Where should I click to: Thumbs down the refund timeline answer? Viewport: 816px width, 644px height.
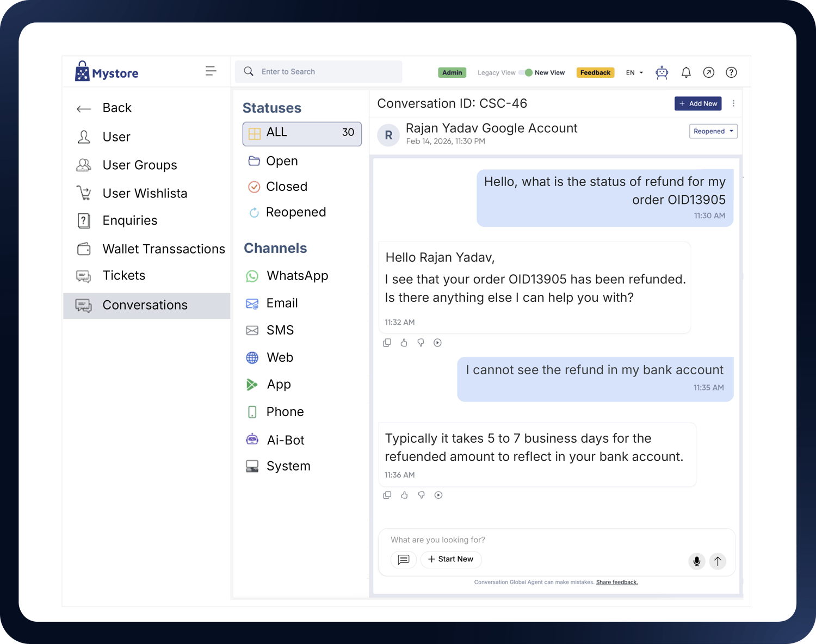coord(421,495)
